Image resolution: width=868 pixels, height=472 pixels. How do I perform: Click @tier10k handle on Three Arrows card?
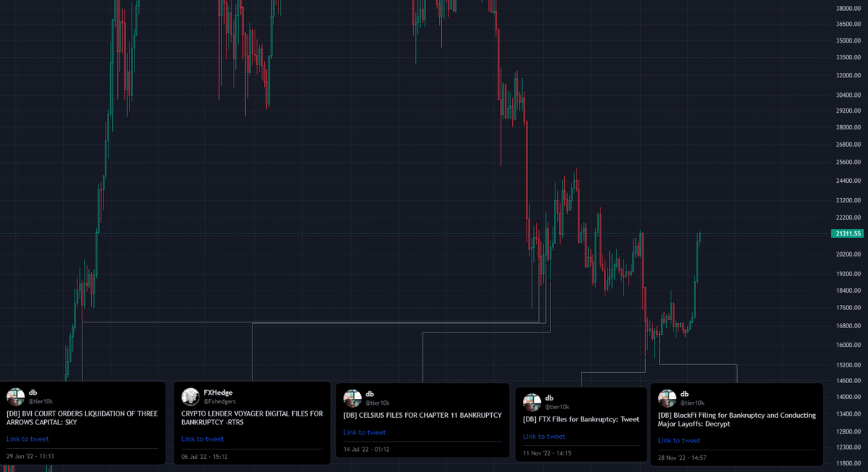tap(41, 400)
